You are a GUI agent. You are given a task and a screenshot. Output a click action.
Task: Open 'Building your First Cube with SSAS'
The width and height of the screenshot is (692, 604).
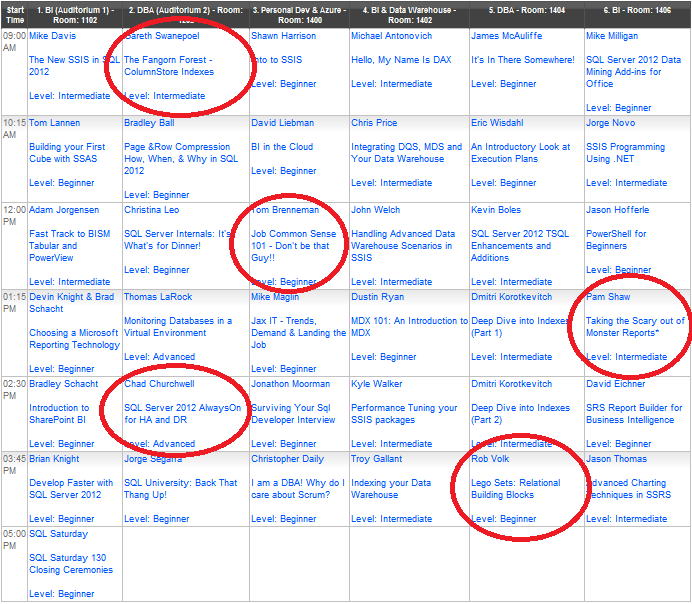point(67,153)
